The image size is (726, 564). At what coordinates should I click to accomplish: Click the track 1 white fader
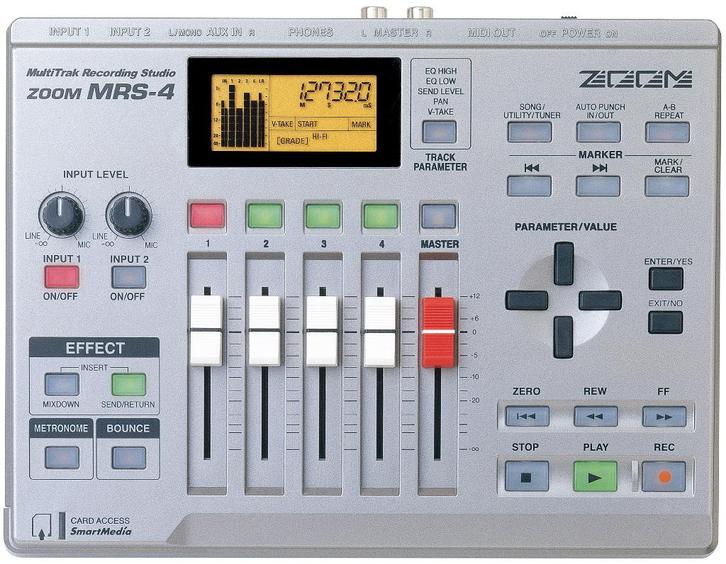click(207, 331)
